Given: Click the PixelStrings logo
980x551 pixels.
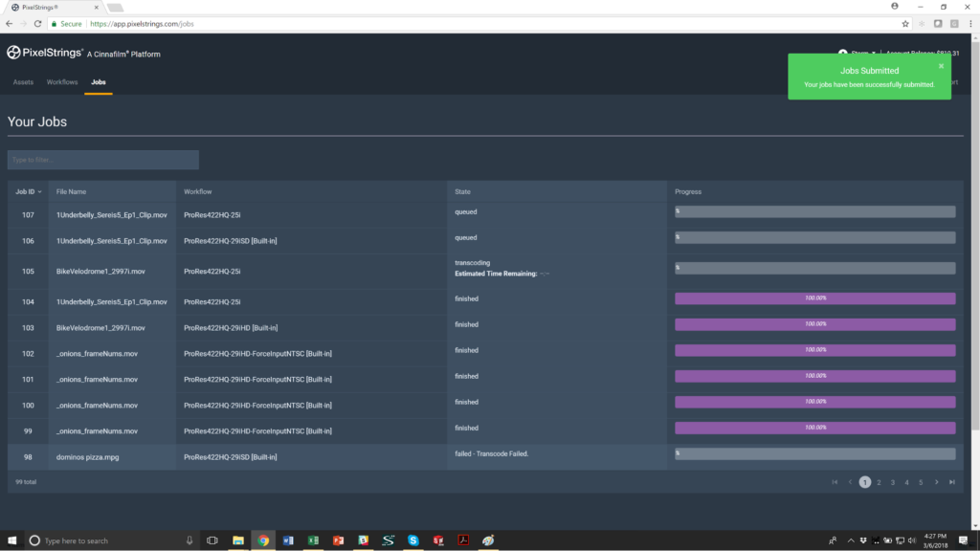Looking at the screenshot, I should 44,54.
